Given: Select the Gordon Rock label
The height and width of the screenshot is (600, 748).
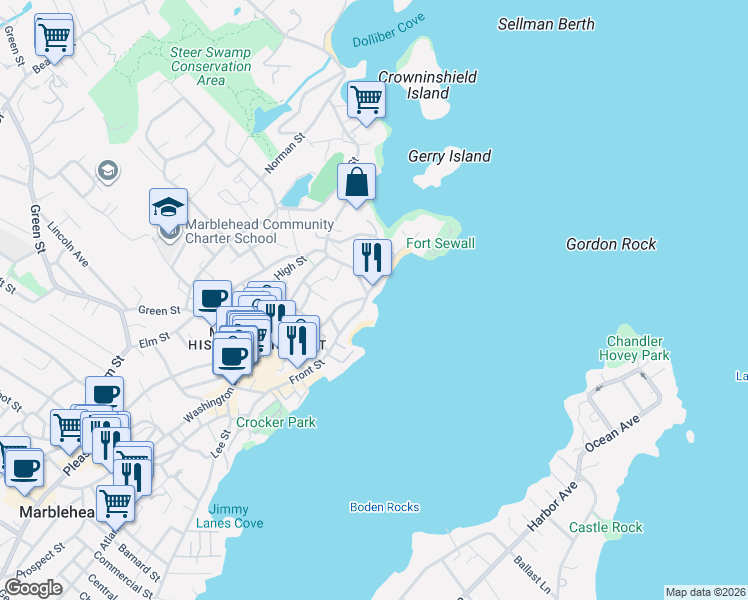Looking at the screenshot, I should coord(611,244).
